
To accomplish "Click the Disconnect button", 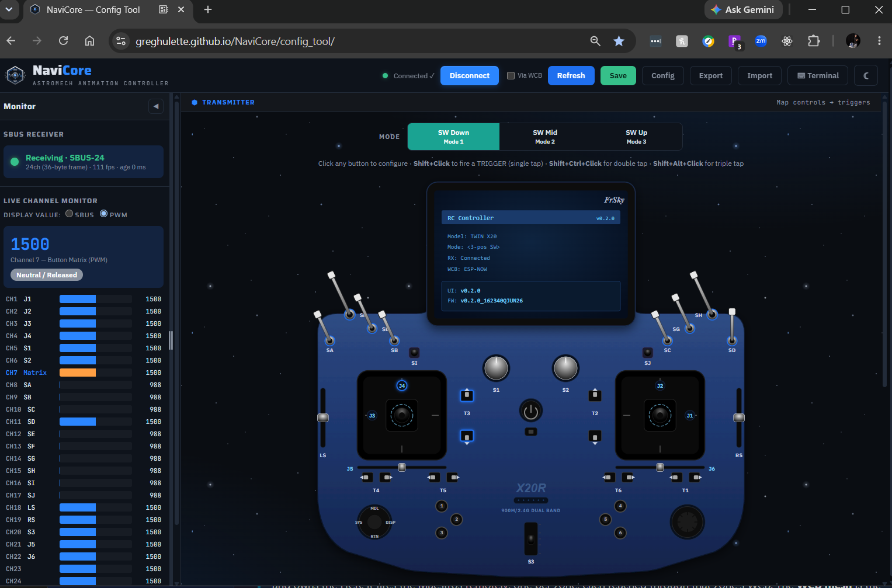I will (470, 76).
